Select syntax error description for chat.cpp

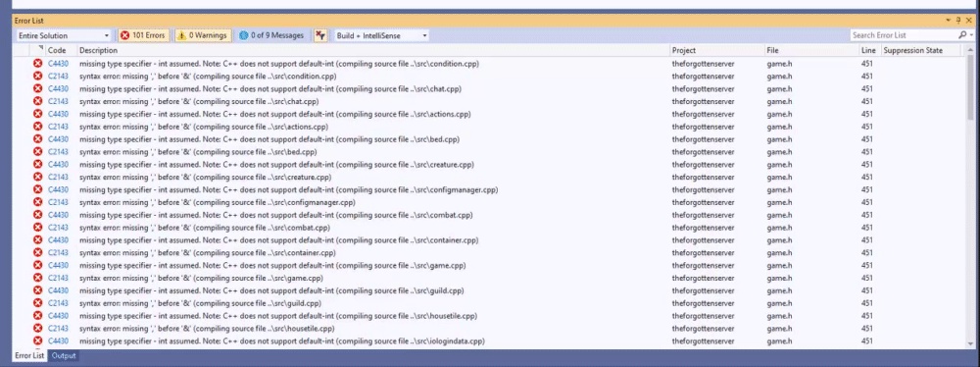point(199,101)
